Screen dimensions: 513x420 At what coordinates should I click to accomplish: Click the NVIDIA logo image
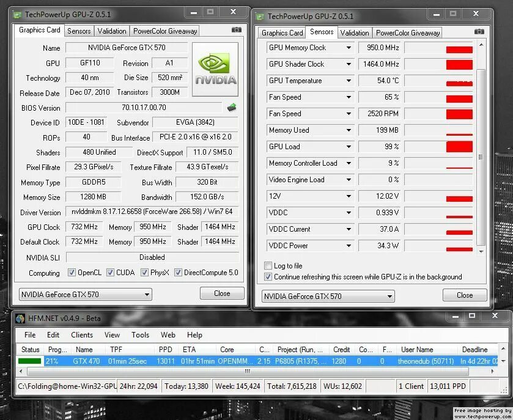215,69
